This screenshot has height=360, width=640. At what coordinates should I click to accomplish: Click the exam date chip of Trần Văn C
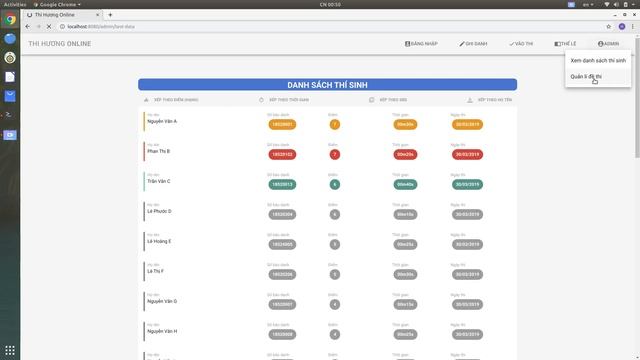click(x=467, y=184)
